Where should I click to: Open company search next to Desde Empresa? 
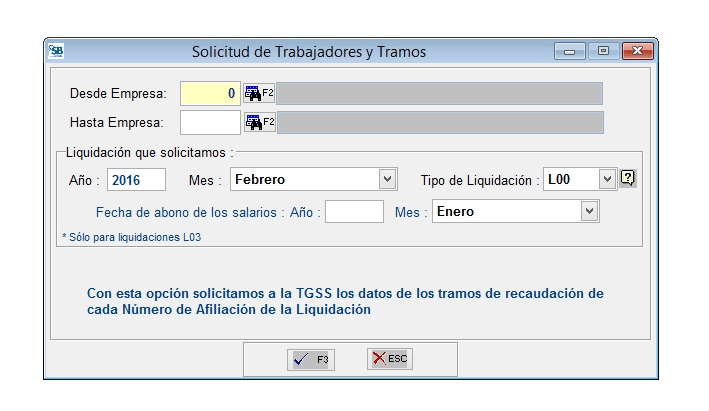(x=259, y=94)
